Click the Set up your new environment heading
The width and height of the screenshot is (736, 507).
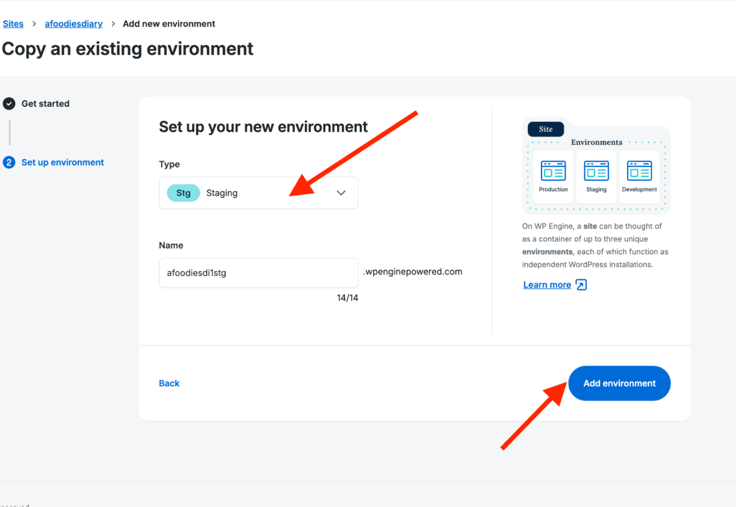pos(263,127)
